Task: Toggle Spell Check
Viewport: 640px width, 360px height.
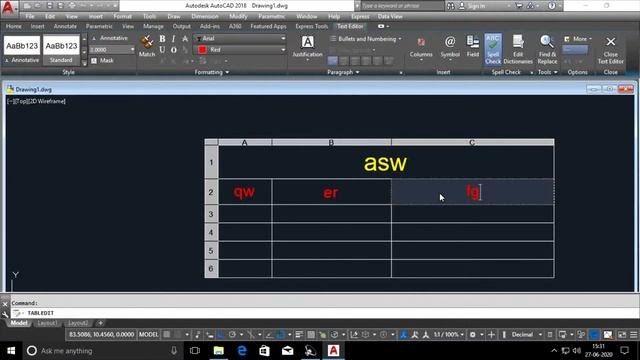Action: [x=493, y=49]
